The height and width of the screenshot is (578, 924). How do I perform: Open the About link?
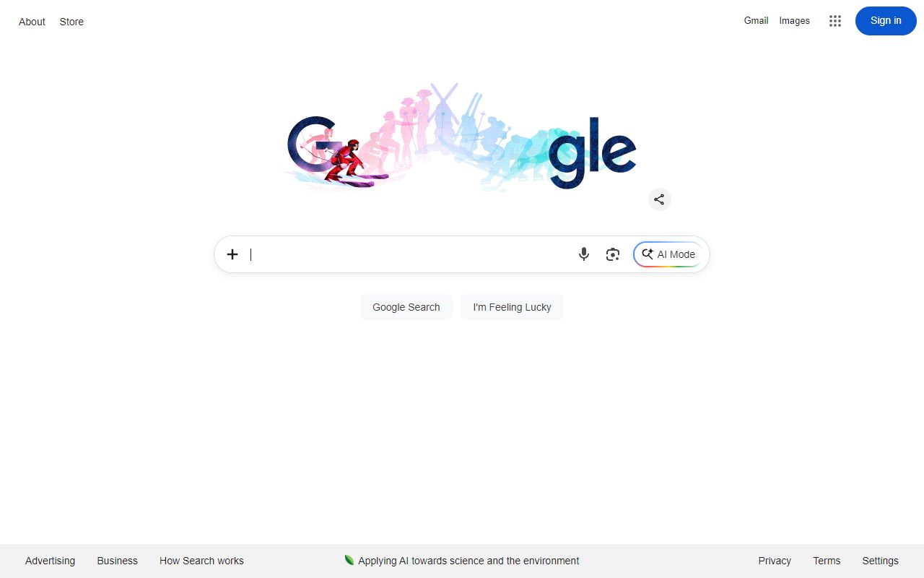pos(32,22)
